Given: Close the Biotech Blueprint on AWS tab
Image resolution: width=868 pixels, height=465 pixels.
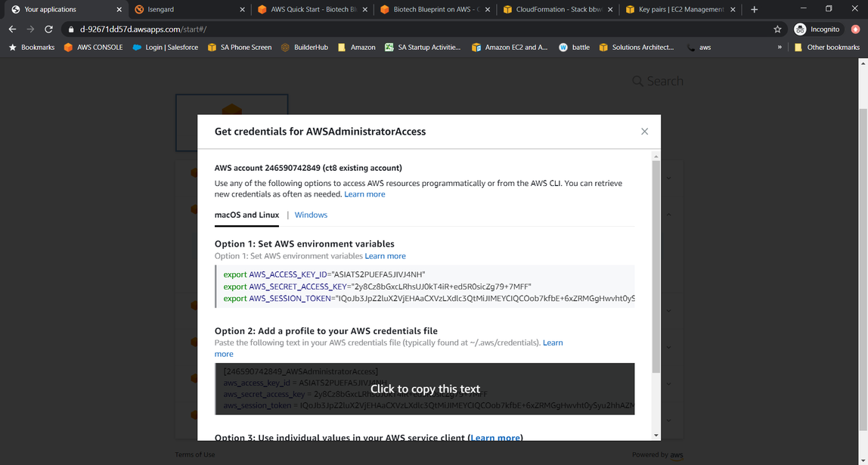Looking at the screenshot, I should click(x=488, y=9).
